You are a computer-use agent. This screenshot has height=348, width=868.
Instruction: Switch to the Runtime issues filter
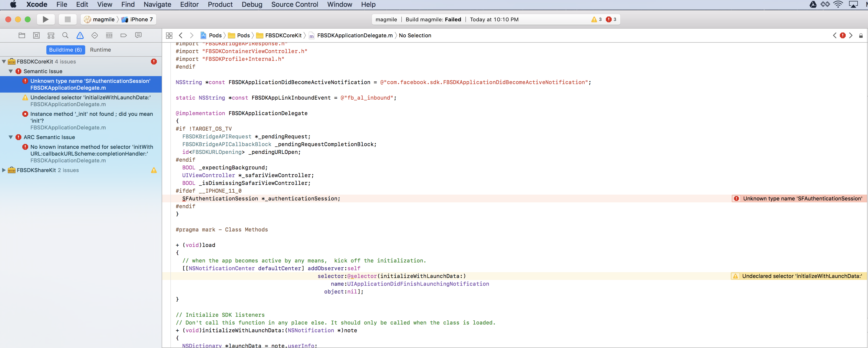[x=100, y=49]
